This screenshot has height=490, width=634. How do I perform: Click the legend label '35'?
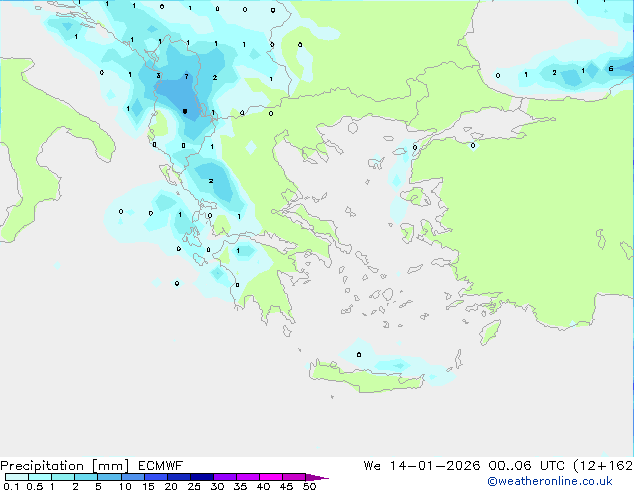tap(240, 486)
